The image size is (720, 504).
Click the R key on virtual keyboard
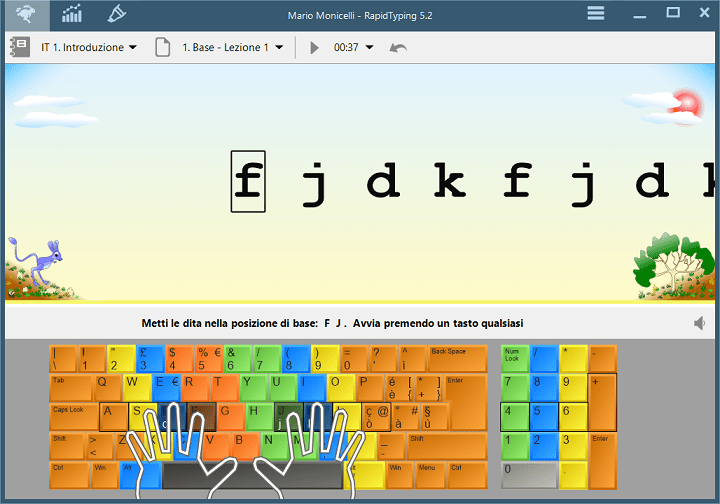coord(195,387)
